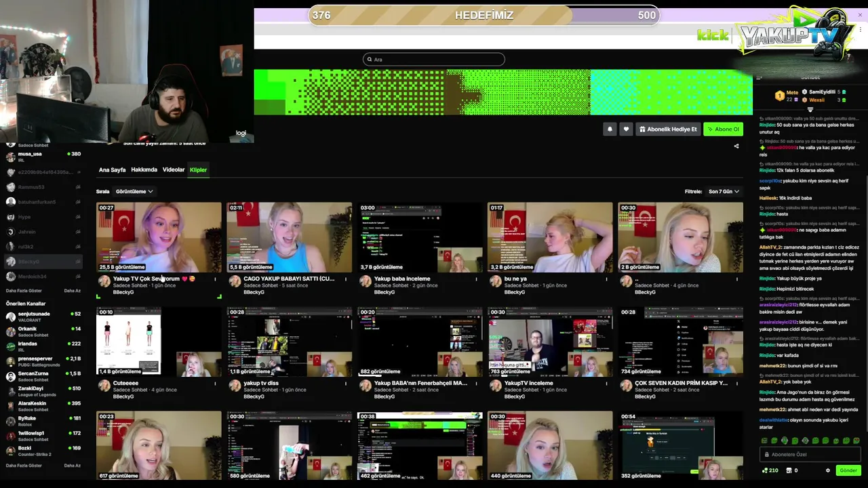This screenshot has width=868, height=488.
Task: Open the Görüntüleme sort dropdown
Action: point(134,192)
